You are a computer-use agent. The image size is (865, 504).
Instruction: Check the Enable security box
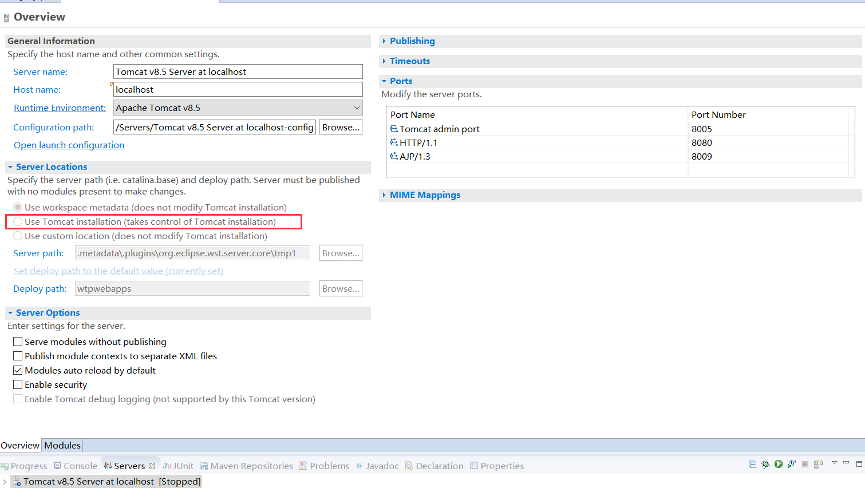coord(18,384)
